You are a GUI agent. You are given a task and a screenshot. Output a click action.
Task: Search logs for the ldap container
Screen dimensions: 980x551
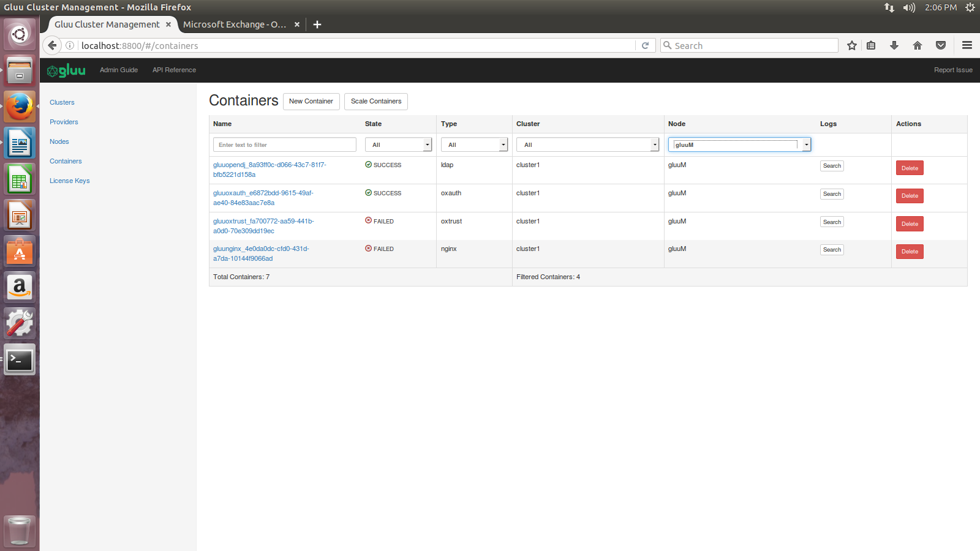coord(832,166)
